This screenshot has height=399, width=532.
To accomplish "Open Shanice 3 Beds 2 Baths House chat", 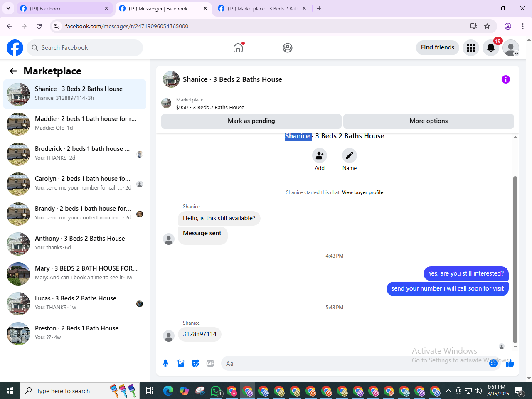I will (75, 94).
